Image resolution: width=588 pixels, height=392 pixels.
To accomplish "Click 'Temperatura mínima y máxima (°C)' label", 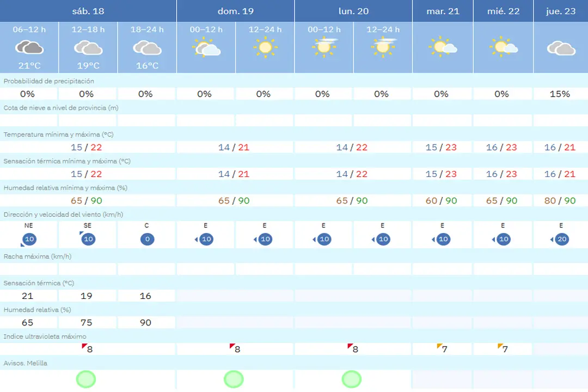I will point(58,134).
